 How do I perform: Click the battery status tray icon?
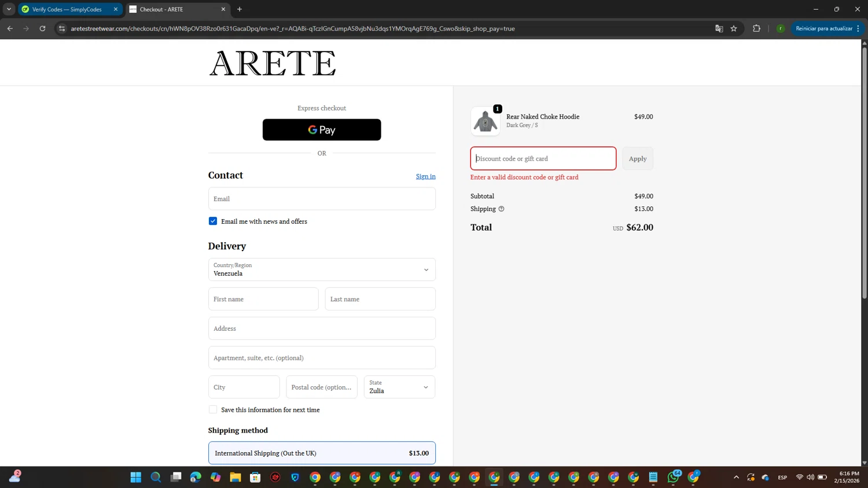pos(822,477)
